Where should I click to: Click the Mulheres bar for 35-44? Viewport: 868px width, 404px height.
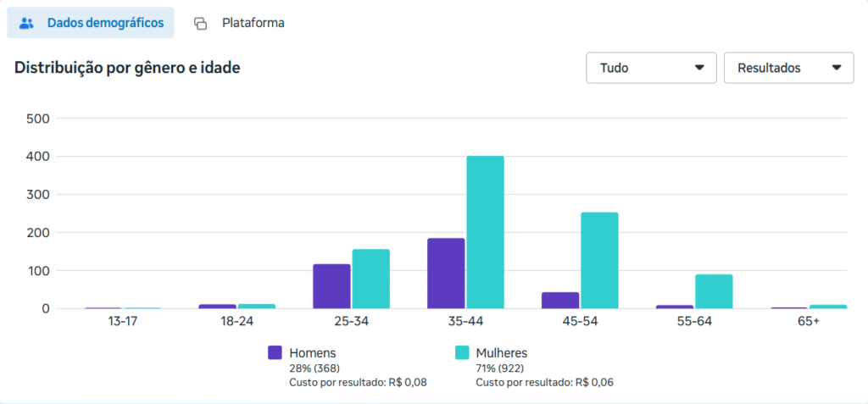(x=485, y=232)
